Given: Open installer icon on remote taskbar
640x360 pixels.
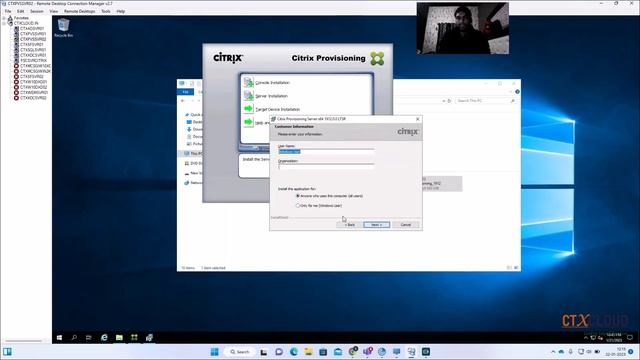Looking at the screenshot, I should tap(149, 338).
